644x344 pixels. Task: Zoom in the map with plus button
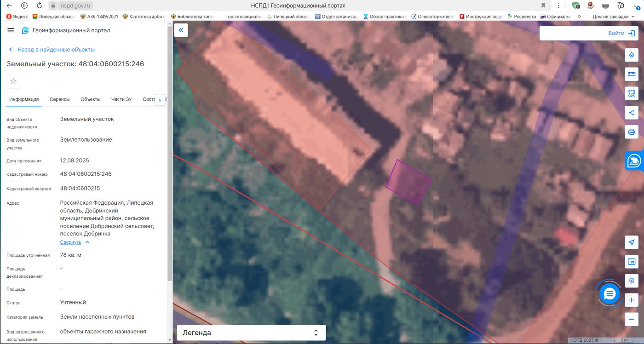[632, 300]
